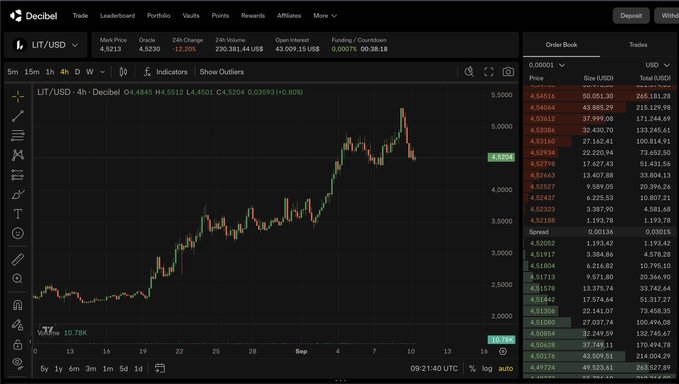Open the 0,00001 price grouping dropdown
Viewport: 679px width, 384px height.
546,65
